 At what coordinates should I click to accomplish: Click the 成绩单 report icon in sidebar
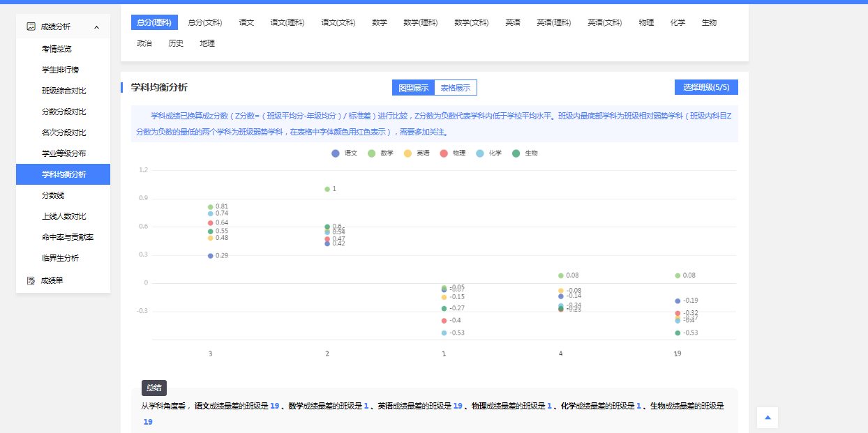click(31, 280)
